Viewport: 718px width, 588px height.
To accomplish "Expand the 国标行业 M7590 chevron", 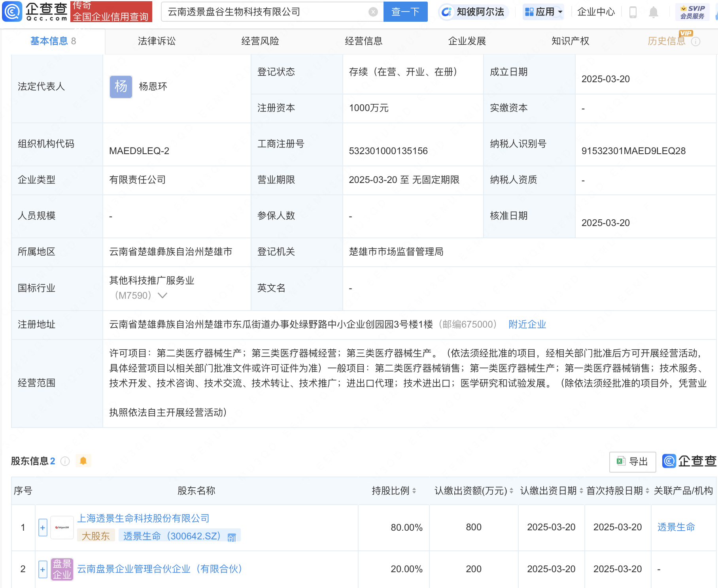I will pos(162,295).
